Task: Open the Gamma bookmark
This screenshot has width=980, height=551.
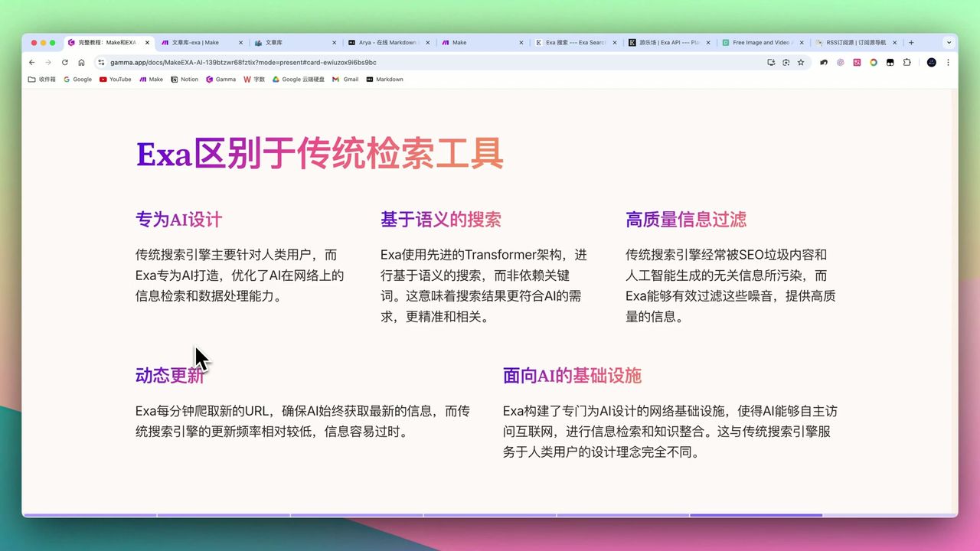Action: [220, 79]
